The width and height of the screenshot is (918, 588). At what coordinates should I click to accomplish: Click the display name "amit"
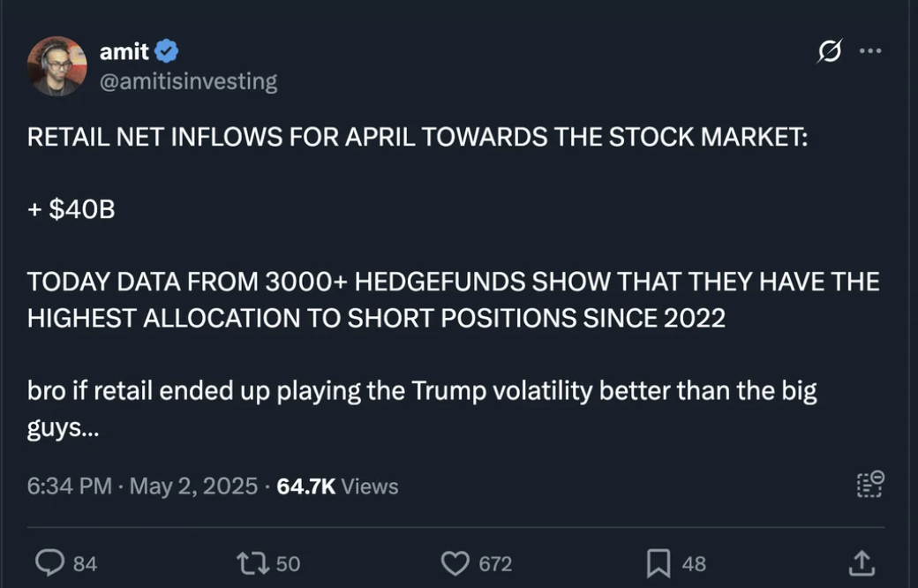(x=124, y=52)
